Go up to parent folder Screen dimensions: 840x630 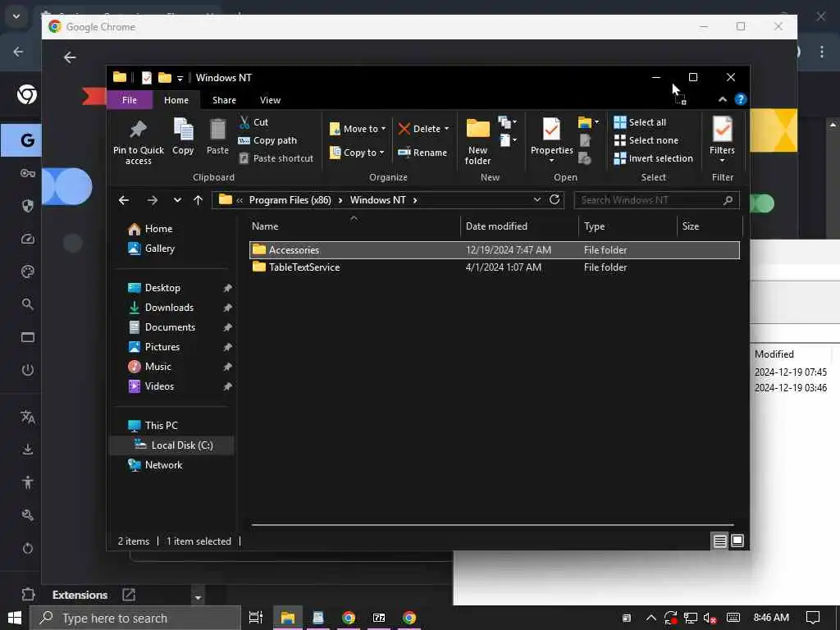[198, 200]
